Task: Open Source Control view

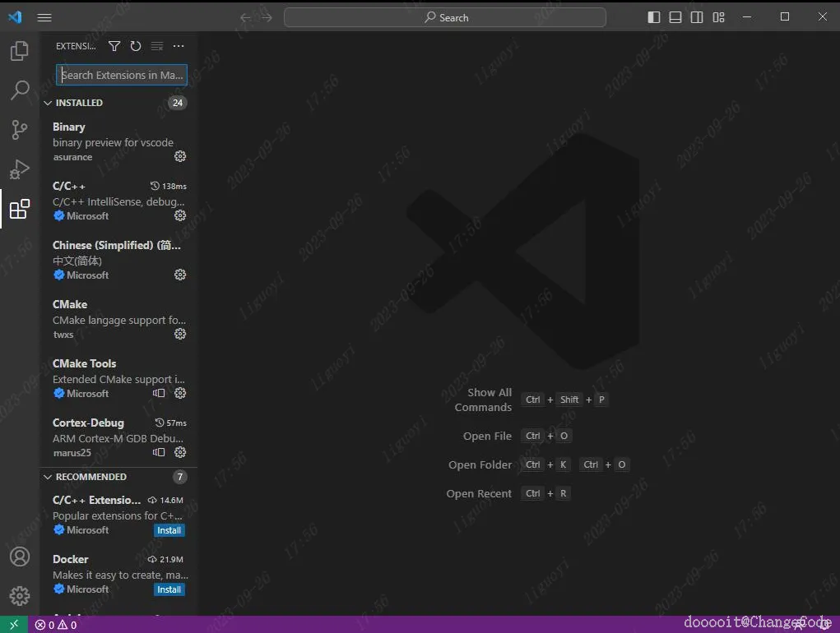Action: [x=20, y=130]
